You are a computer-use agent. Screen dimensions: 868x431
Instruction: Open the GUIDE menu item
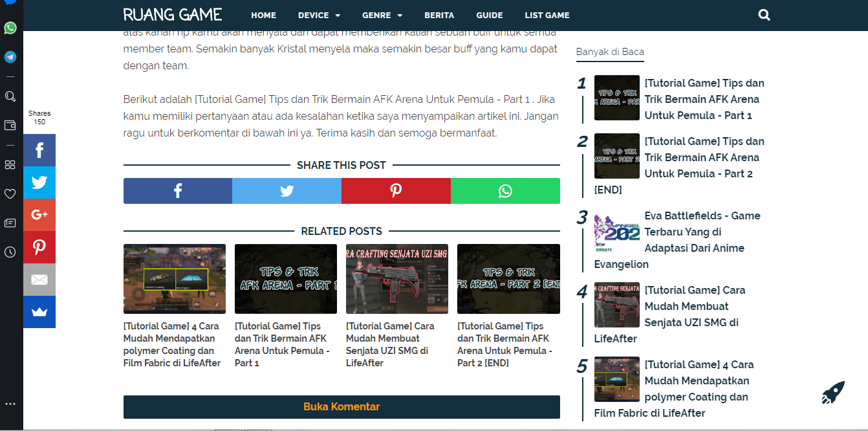[x=490, y=15]
